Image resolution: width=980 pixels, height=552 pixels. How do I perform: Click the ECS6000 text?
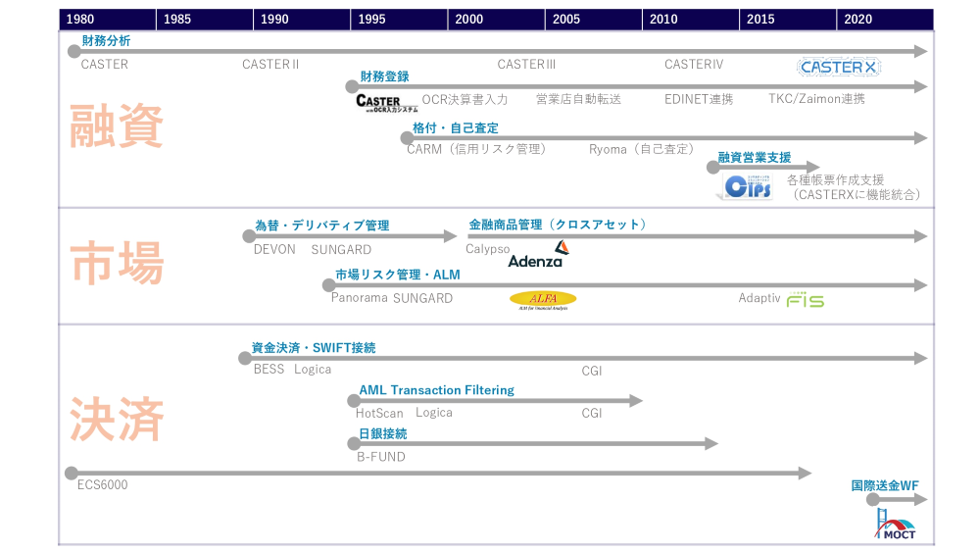103,485
